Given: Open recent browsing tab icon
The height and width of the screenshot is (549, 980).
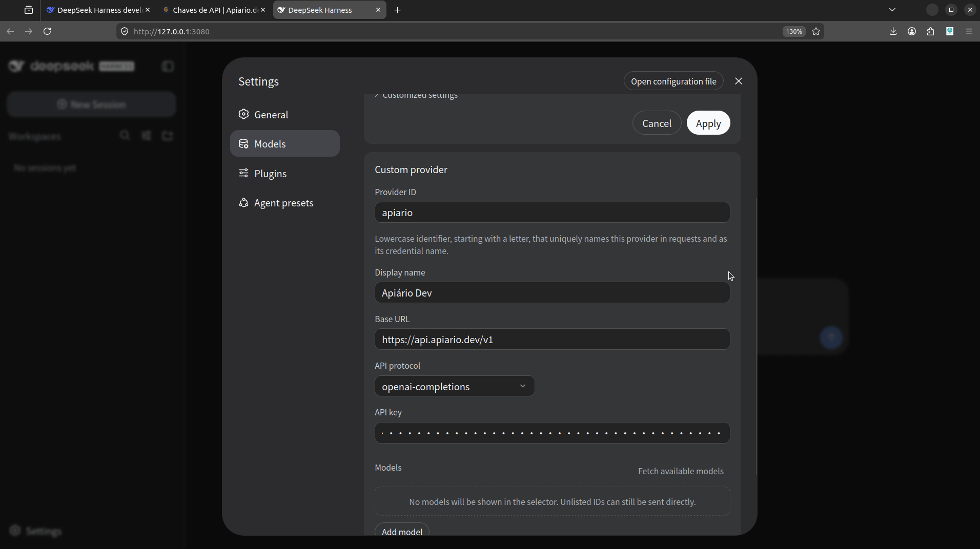Looking at the screenshot, I should [x=29, y=10].
